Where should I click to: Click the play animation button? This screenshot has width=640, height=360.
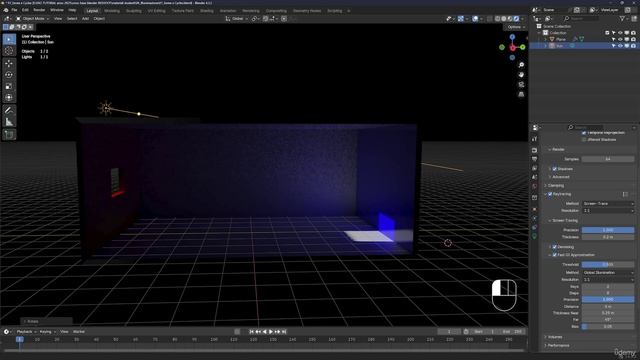click(x=271, y=332)
